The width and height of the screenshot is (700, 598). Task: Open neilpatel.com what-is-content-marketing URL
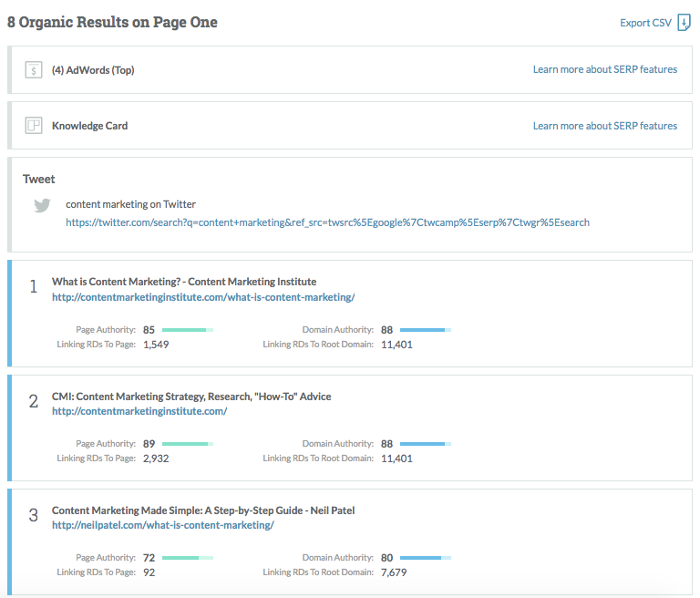tap(163, 525)
